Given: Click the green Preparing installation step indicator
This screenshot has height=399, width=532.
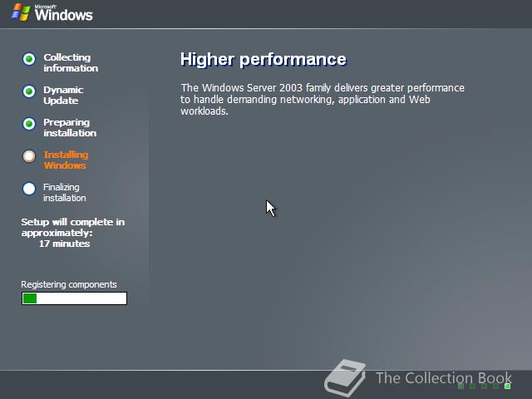Looking at the screenshot, I should coord(29,124).
